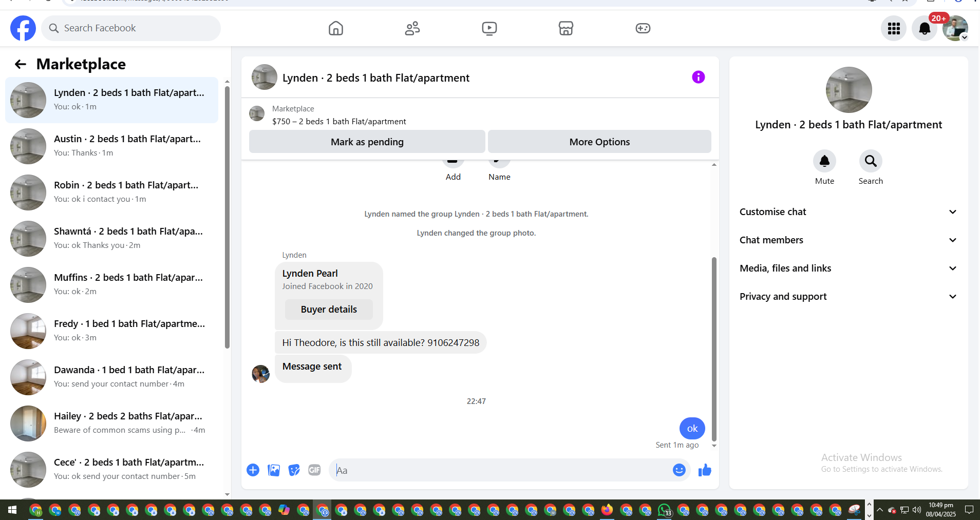Open the Gaming controller icon
This screenshot has height=520, width=980.
click(643, 28)
